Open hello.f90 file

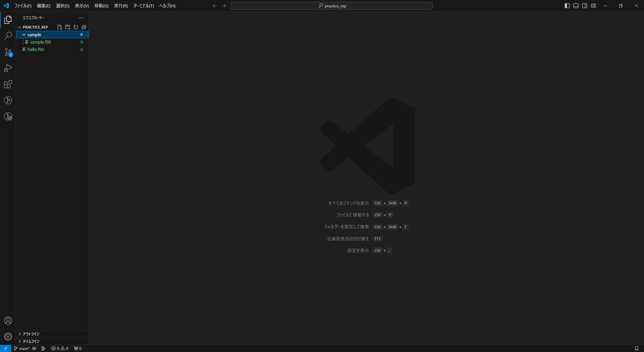(x=52, y=49)
